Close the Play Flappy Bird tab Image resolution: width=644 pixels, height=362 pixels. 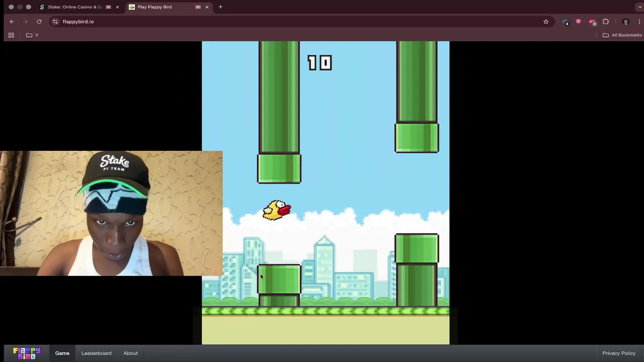(x=207, y=7)
